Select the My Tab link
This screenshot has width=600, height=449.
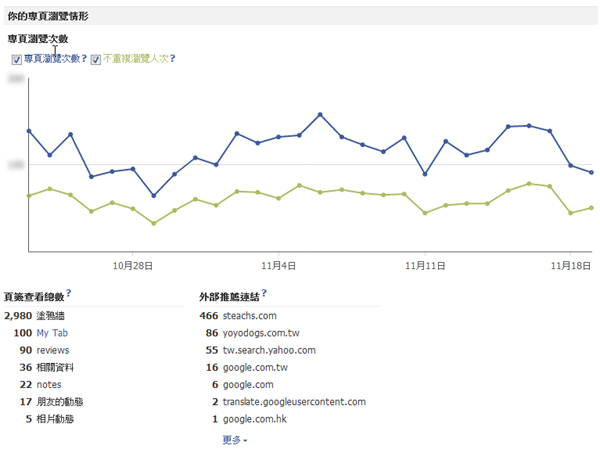click(x=52, y=333)
